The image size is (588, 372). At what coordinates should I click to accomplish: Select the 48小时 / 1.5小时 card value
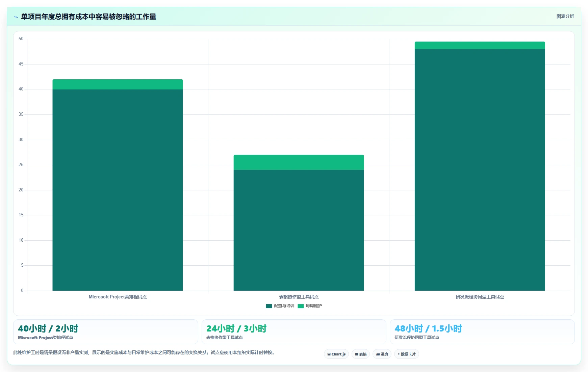[x=428, y=328]
